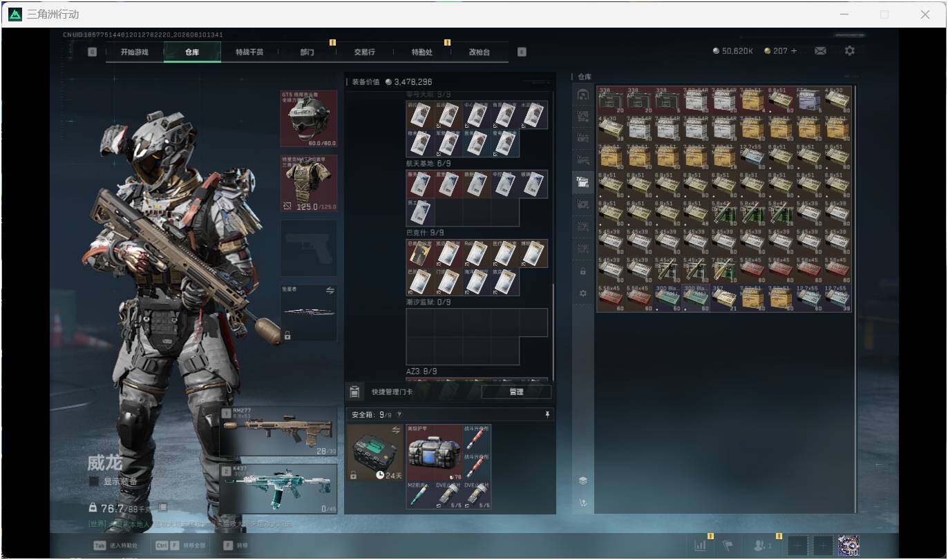Click the Ctrl F 转移全部 shortcut
Image resolution: width=948 pixels, height=560 pixels.
180,545
